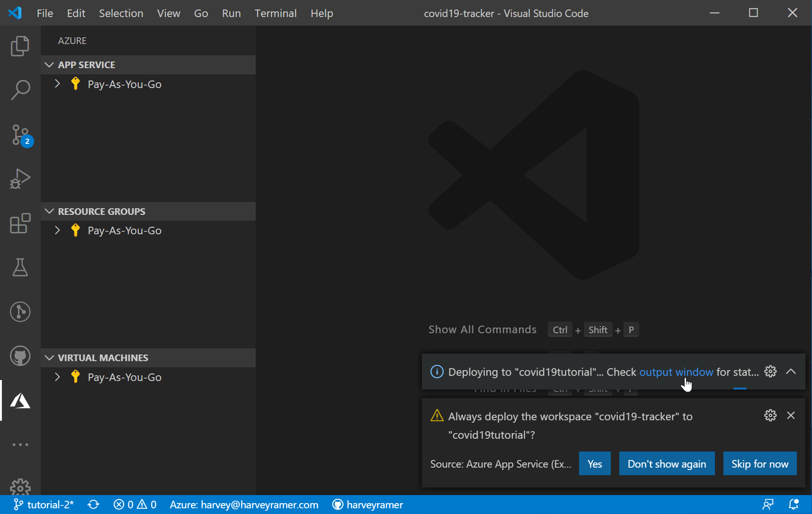The image size is (812, 514).
Task: Click the AZURE panel title
Action: click(x=72, y=41)
